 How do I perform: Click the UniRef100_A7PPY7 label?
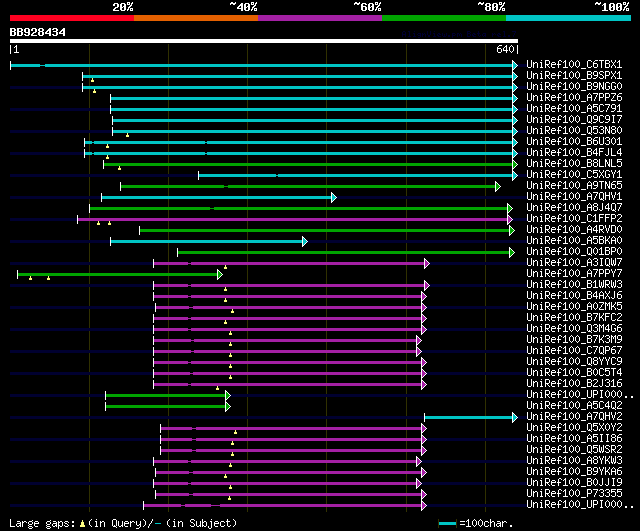[574, 274]
